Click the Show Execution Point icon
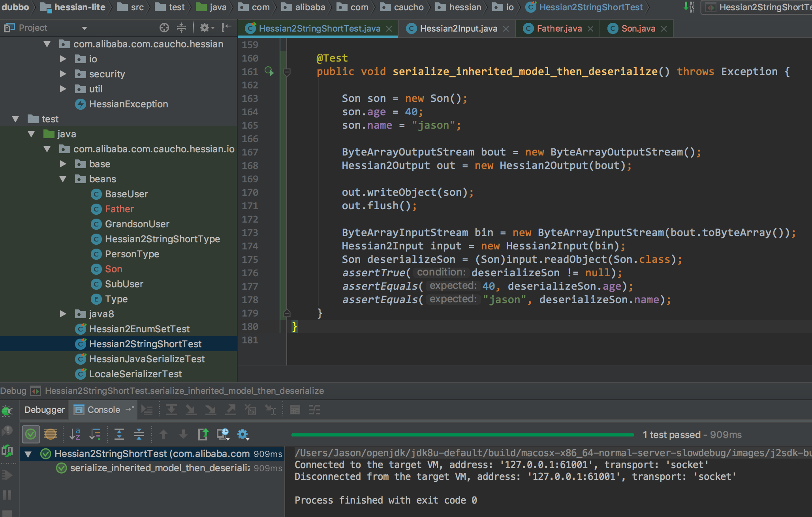This screenshot has width=812, height=517. point(147,410)
